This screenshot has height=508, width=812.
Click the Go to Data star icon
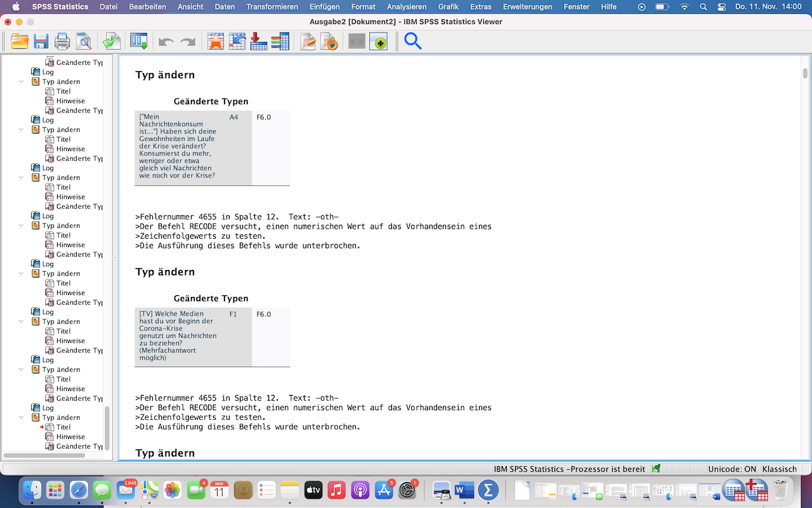click(x=216, y=42)
